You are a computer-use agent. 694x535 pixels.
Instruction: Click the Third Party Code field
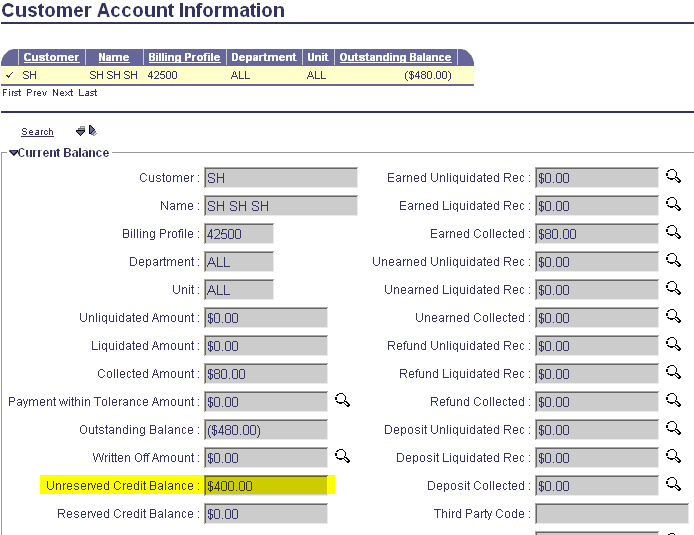click(612, 514)
